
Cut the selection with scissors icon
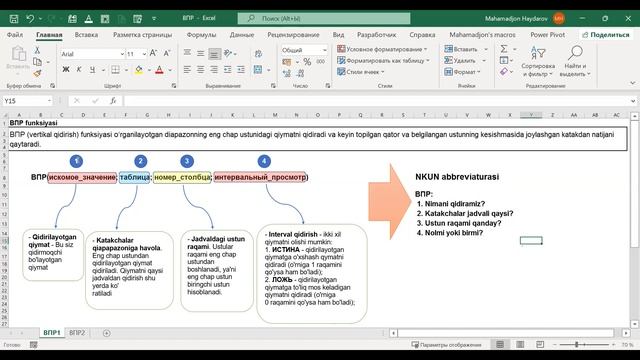[37, 50]
